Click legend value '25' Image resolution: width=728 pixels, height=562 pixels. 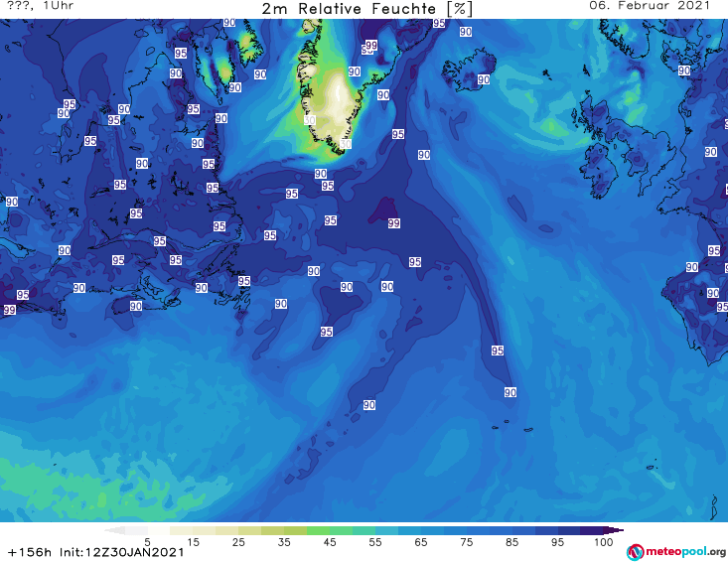(238, 542)
